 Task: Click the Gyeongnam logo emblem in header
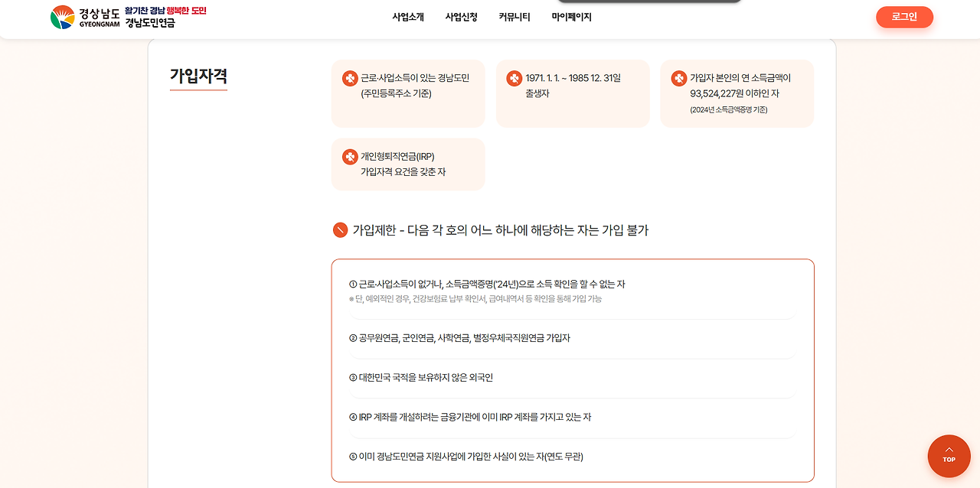tap(63, 17)
